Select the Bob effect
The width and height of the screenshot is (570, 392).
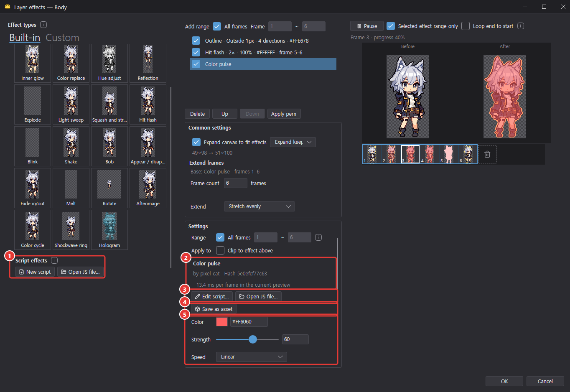pyautogui.click(x=109, y=146)
